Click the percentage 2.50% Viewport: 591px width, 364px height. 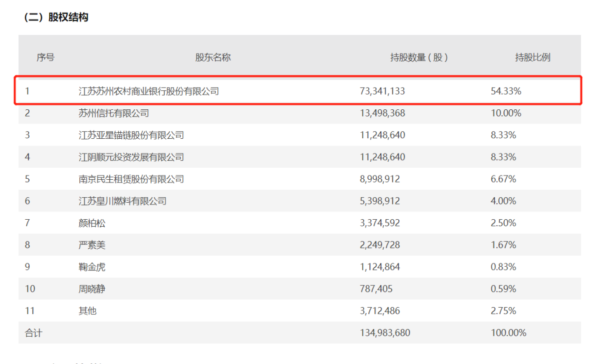pos(503,223)
